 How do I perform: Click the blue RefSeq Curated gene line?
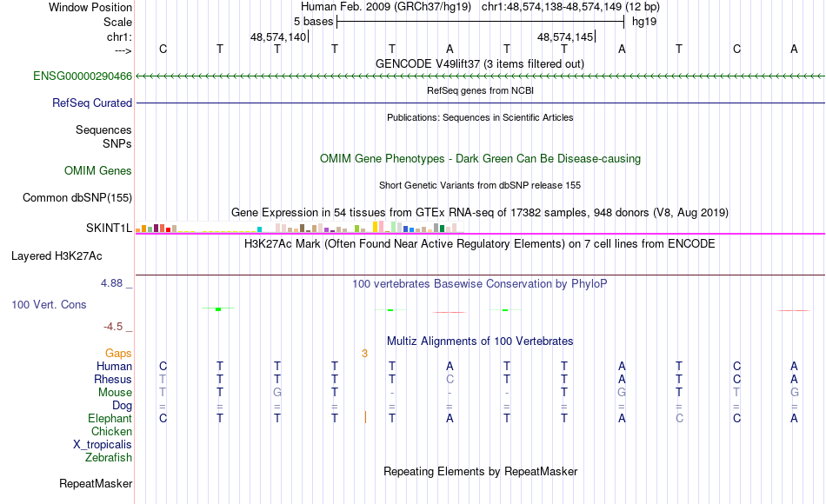[x=481, y=103]
